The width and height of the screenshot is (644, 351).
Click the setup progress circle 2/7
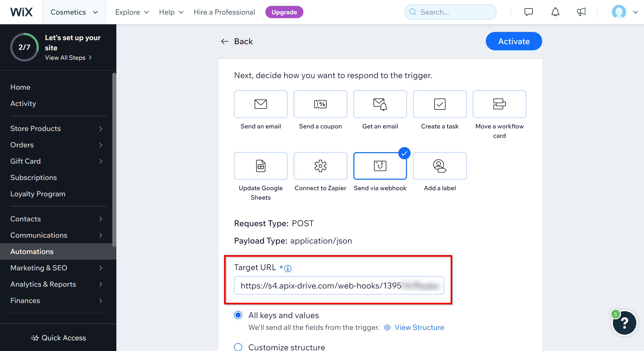point(24,47)
